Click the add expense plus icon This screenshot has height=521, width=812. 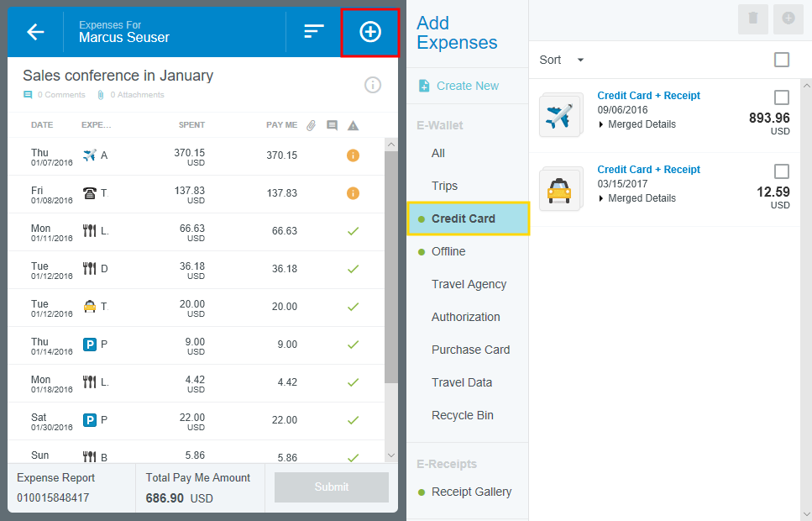[369, 32]
